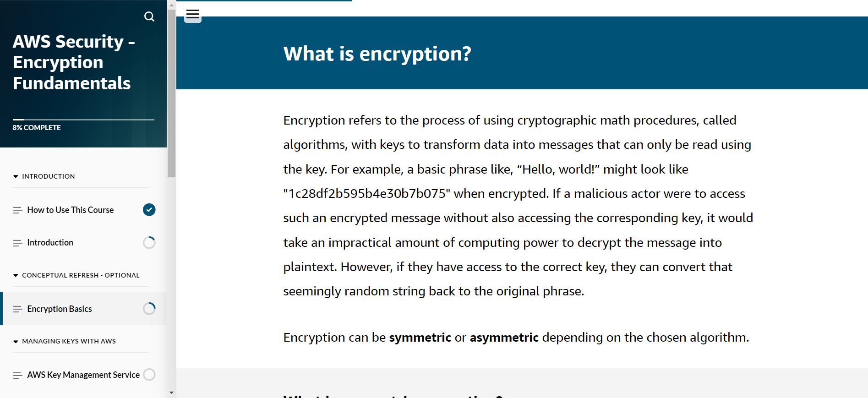Open the How to Use This Course lesson

(70, 210)
